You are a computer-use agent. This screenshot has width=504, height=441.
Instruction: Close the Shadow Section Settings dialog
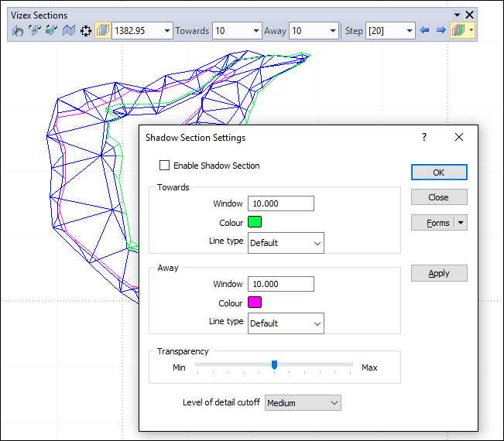click(x=459, y=137)
